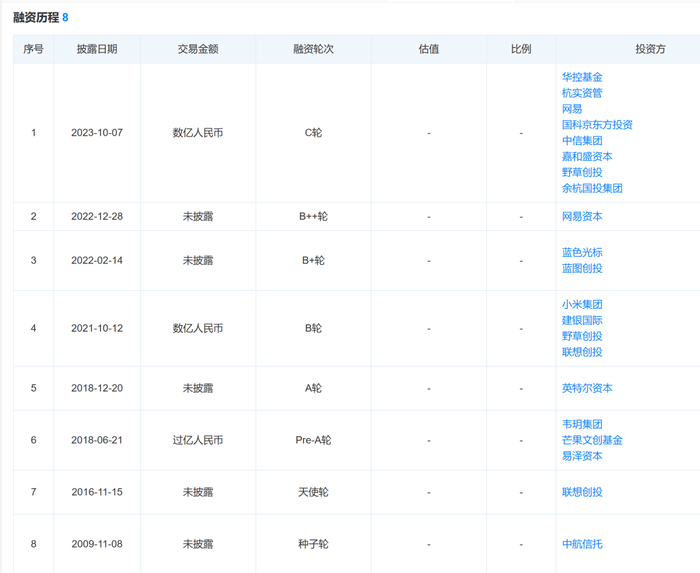This screenshot has width=700, height=573.
Task: Open the 中航信托 investor link
Action: click(x=582, y=544)
